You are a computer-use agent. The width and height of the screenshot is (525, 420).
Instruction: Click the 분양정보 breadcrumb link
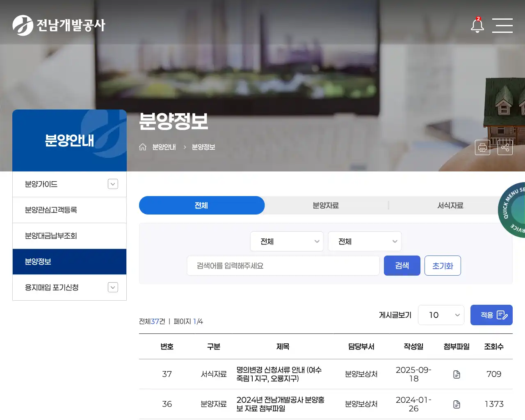click(x=203, y=147)
